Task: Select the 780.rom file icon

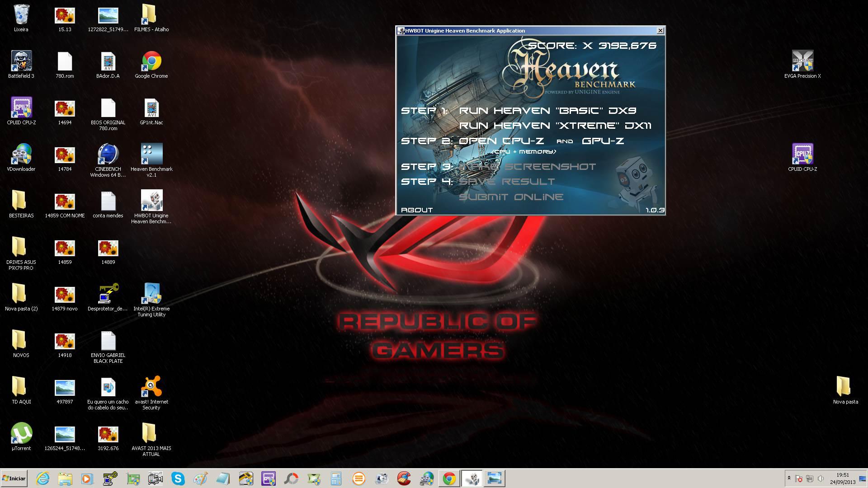Action: [65, 65]
